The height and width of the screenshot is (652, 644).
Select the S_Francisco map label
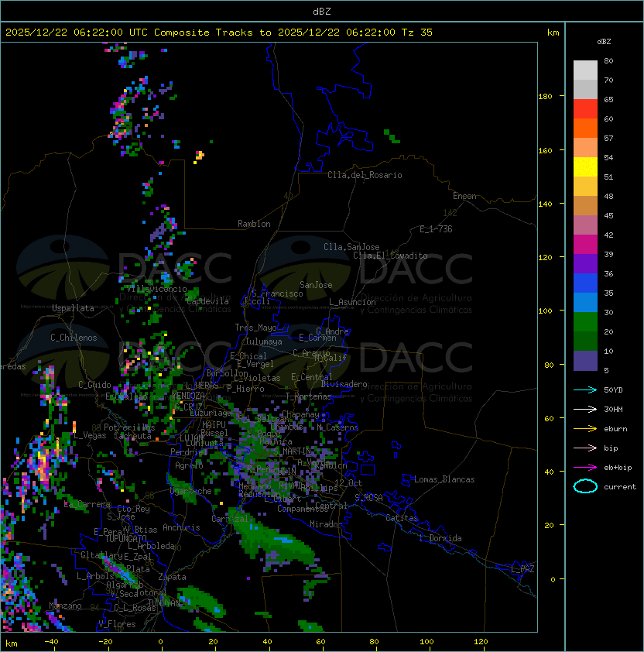[x=278, y=293]
